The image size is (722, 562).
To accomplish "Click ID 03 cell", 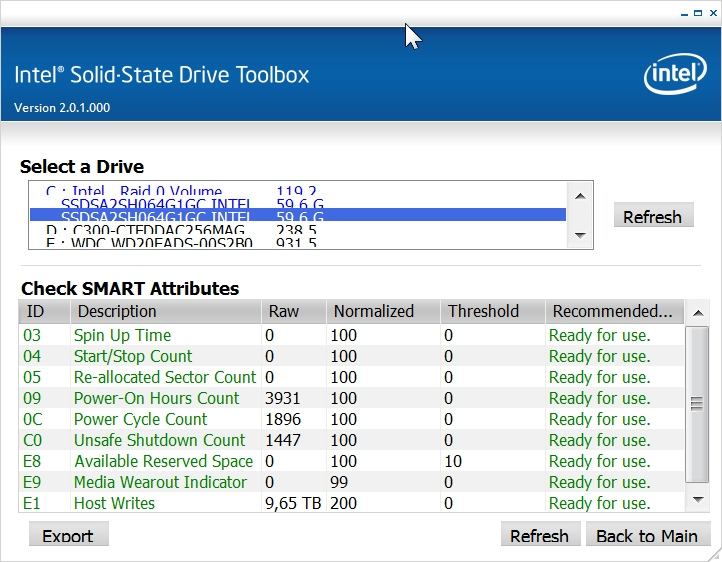I will click(32, 335).
